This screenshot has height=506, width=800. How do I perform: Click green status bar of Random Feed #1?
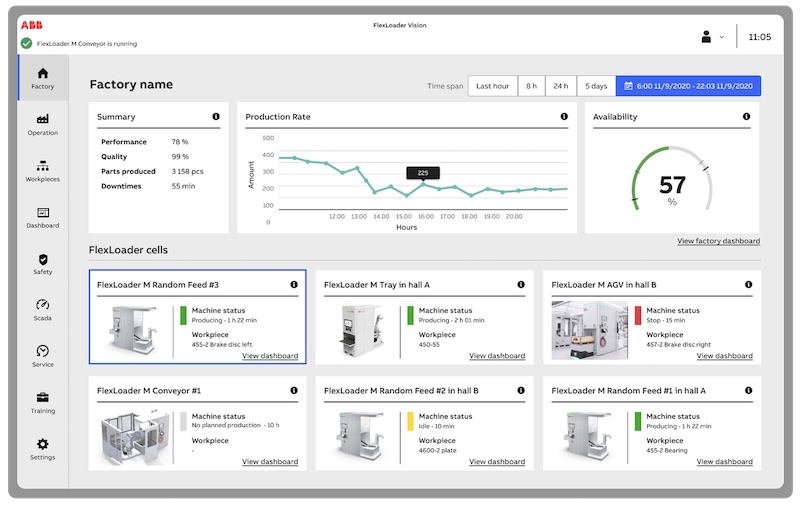(x=638, y=421)
